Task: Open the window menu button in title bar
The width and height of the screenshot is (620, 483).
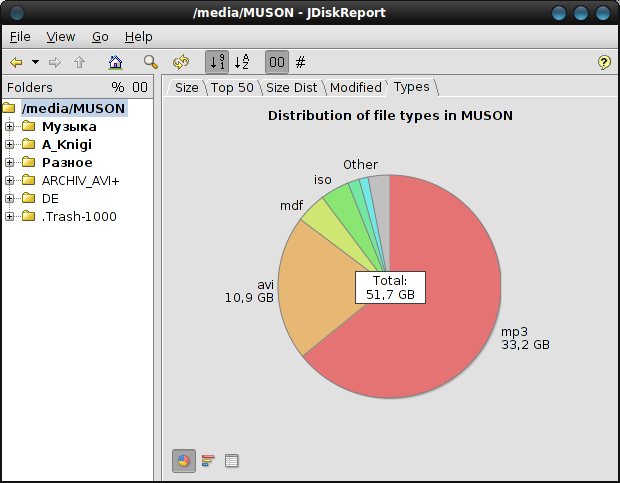Action: (x=17, y=13)
